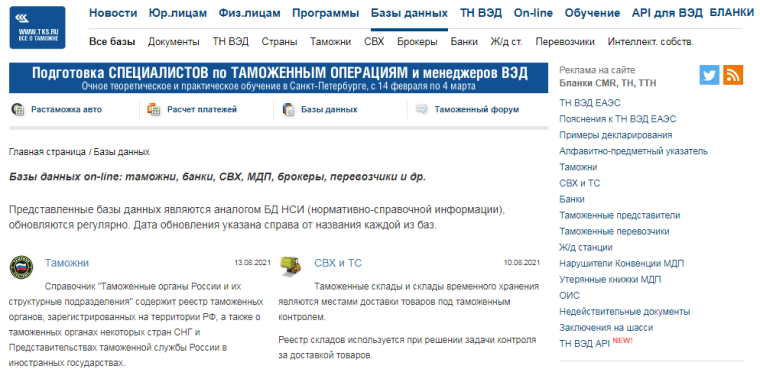Open the orange RSS feed icon

point(733,75)
